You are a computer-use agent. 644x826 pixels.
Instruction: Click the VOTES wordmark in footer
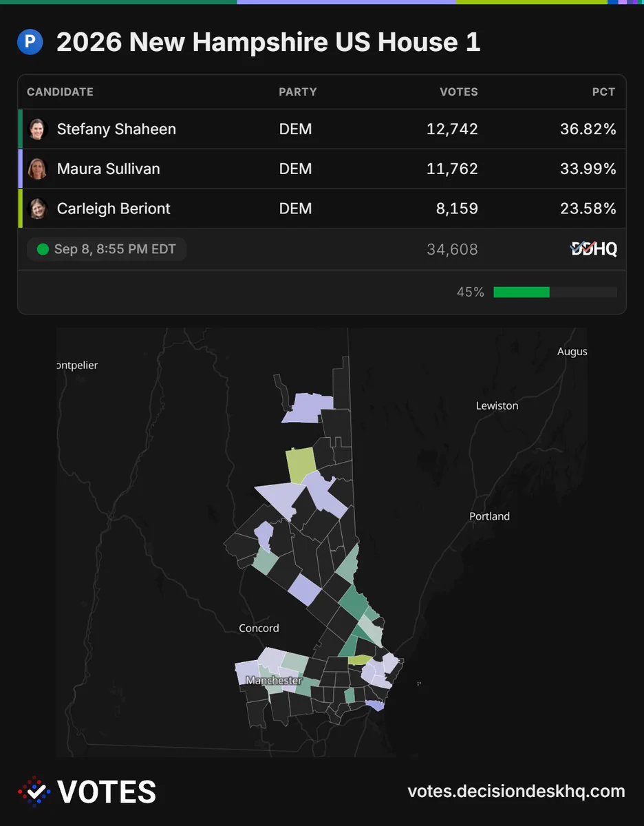(x=107, y=792)
